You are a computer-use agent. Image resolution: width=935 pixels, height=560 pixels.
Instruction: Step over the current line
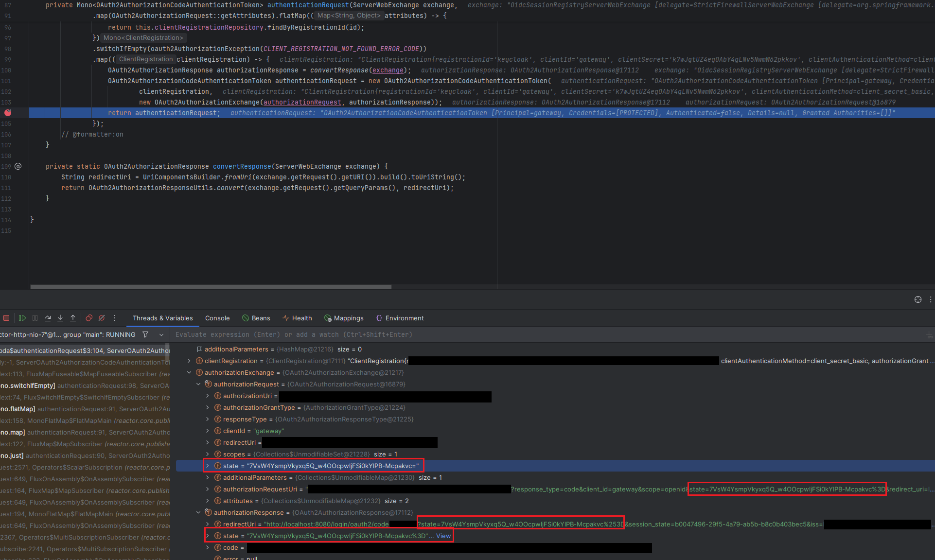tap(47, 318)
